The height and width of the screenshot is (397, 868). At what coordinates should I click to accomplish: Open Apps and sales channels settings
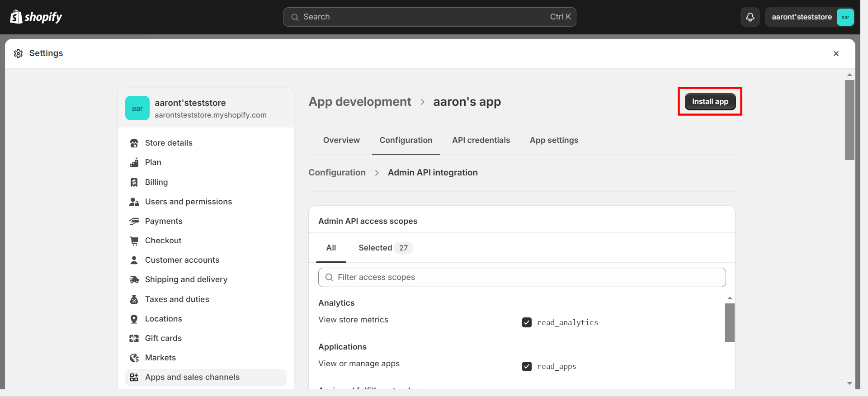tap(206, 377)
